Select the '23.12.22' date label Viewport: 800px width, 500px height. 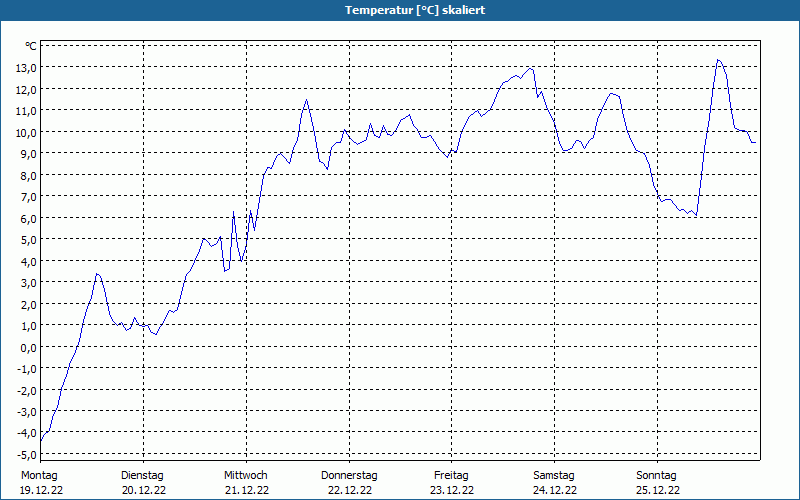[452, 490]
